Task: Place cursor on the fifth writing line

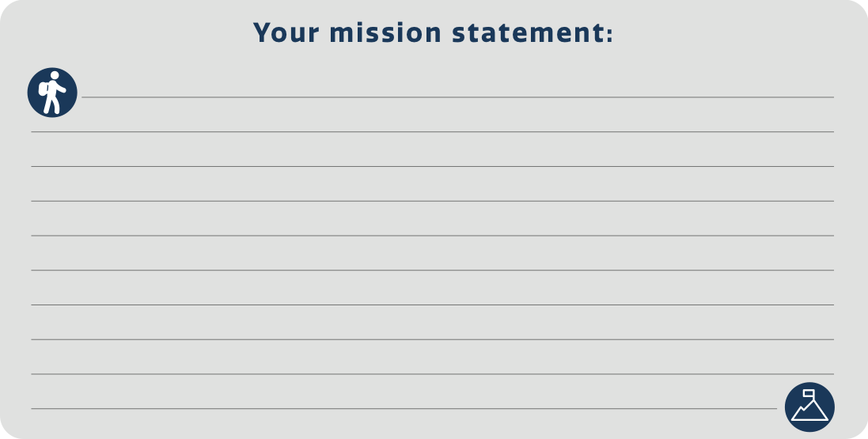Action: pos(432,236)
